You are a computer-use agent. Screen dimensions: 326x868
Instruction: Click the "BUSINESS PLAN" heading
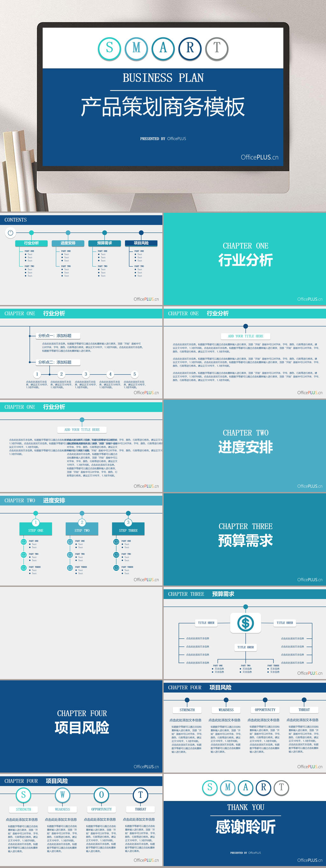pos(163,78)
